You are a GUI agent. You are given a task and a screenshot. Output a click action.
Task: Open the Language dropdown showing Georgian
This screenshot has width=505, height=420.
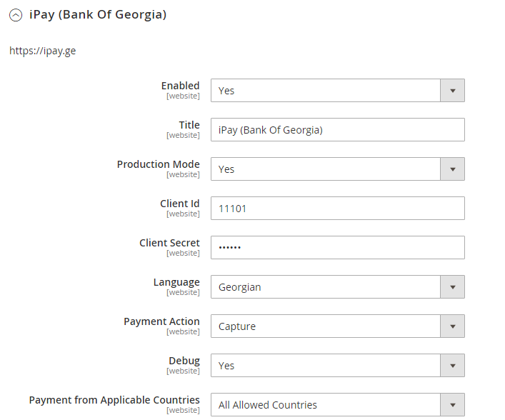[326, 287]
